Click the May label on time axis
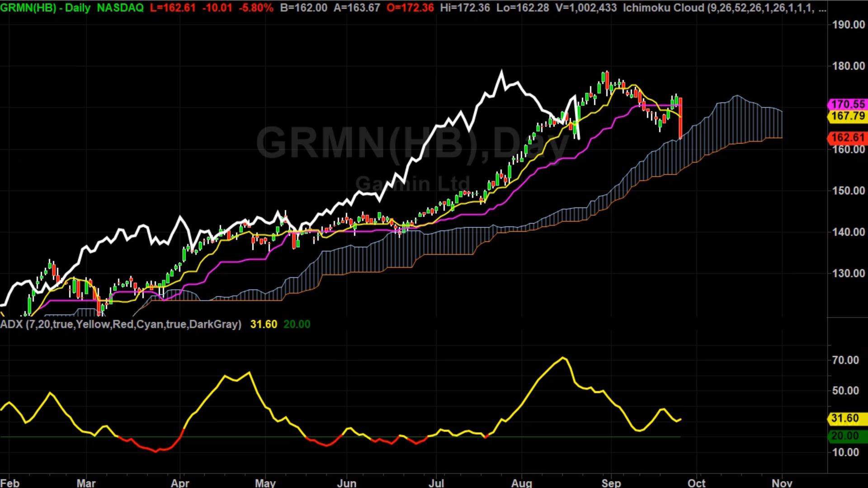 tap(265, 483)
